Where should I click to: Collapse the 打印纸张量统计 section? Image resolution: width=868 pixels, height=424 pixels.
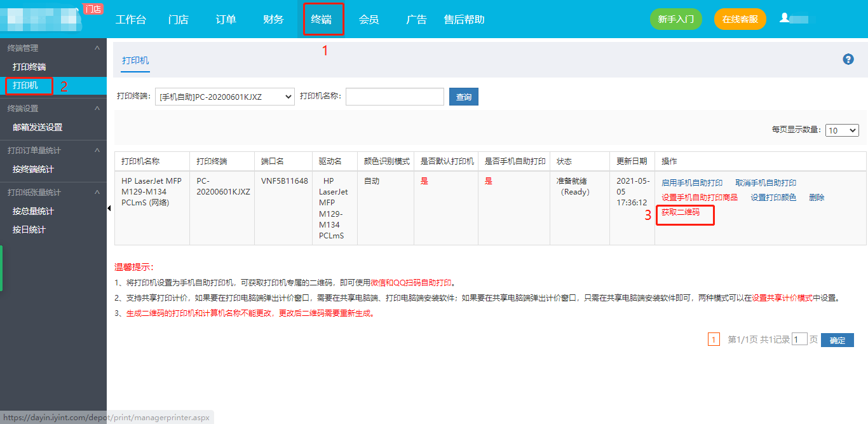[x=97, y=193]
